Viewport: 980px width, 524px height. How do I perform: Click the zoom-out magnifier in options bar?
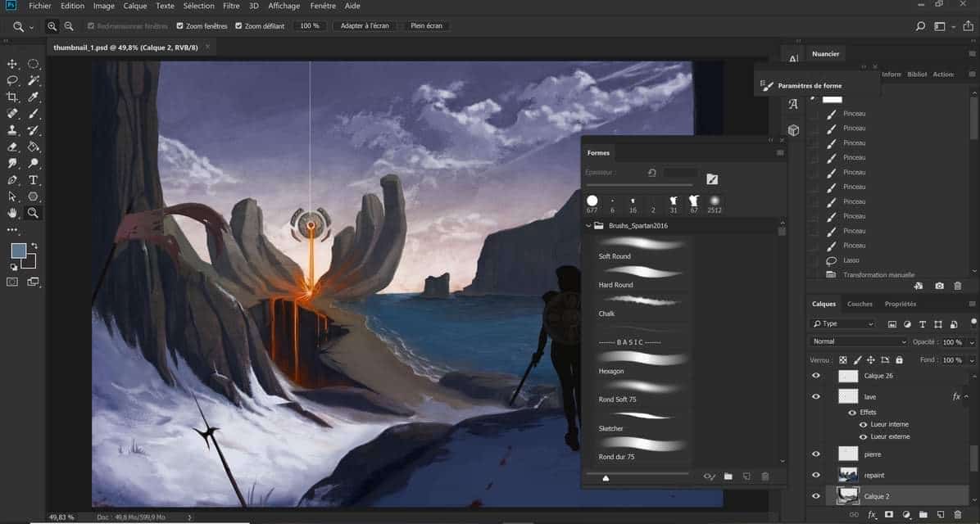pos(69,26)
